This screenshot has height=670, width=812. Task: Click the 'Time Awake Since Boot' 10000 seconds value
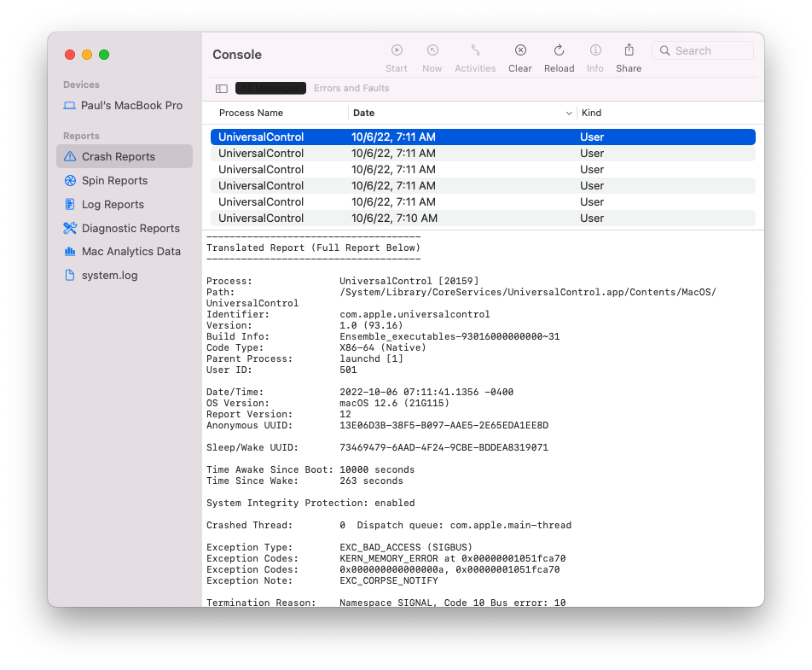click(x=377, y=470)
